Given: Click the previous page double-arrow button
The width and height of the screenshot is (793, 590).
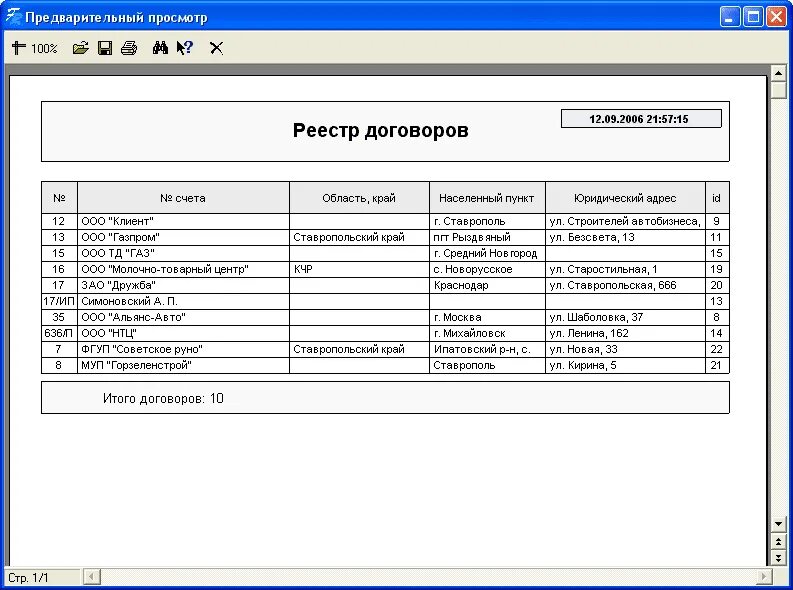Looking at the screenshot, I should [x=778, y=542].
